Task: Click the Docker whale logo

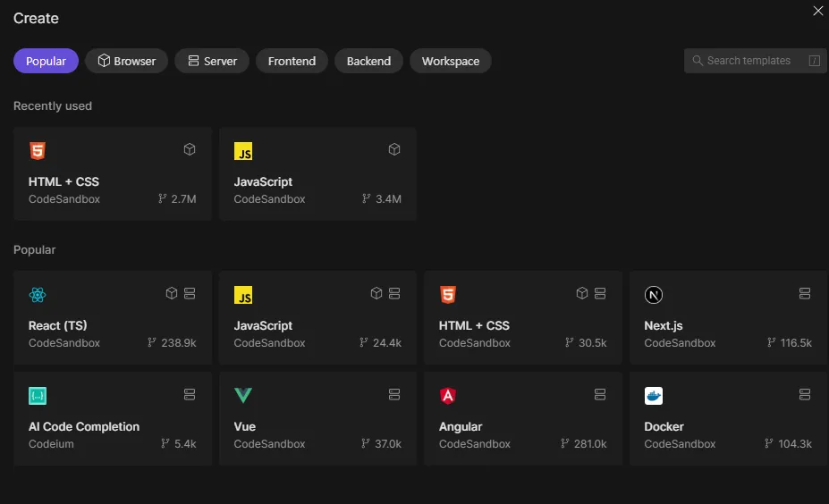Action: click(654, 396)
